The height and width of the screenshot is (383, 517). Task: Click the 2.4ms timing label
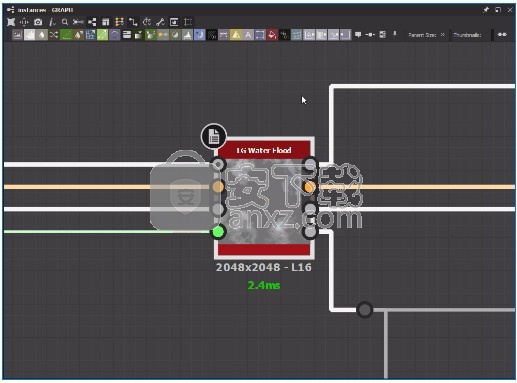click(264, 285)
